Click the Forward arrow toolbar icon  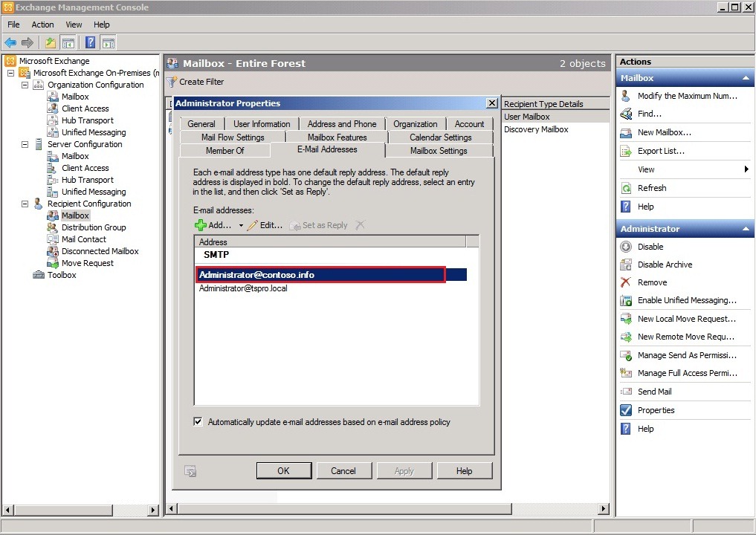click(28, 43)
